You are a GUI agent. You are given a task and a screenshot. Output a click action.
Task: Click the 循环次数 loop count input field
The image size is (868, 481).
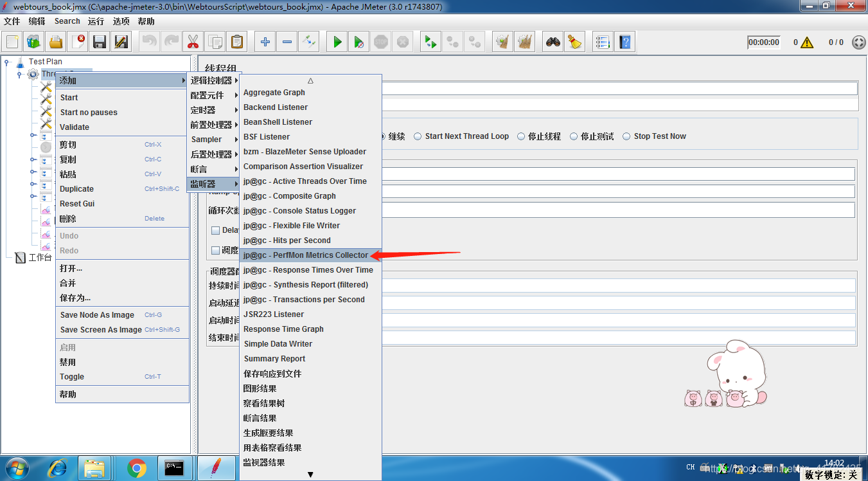tap(618, 210)
